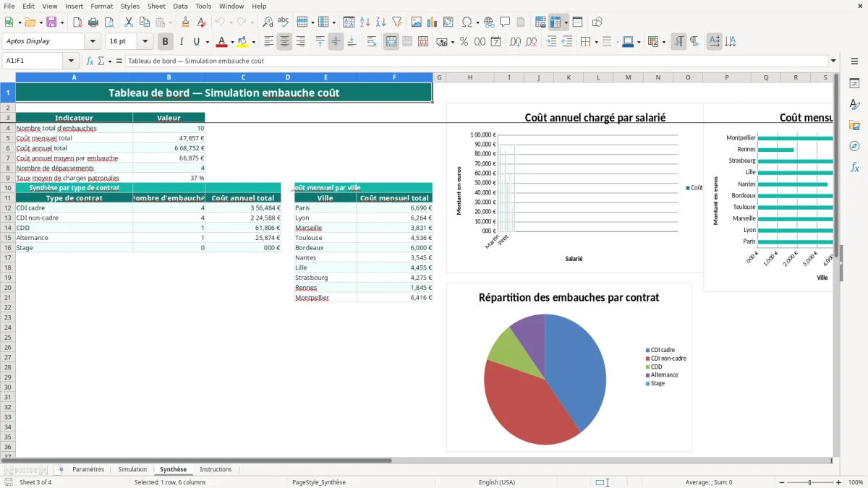Open the Data menu
Image resolution: width=868 pixels, height=488 pixels.
[x=180, y=6]
